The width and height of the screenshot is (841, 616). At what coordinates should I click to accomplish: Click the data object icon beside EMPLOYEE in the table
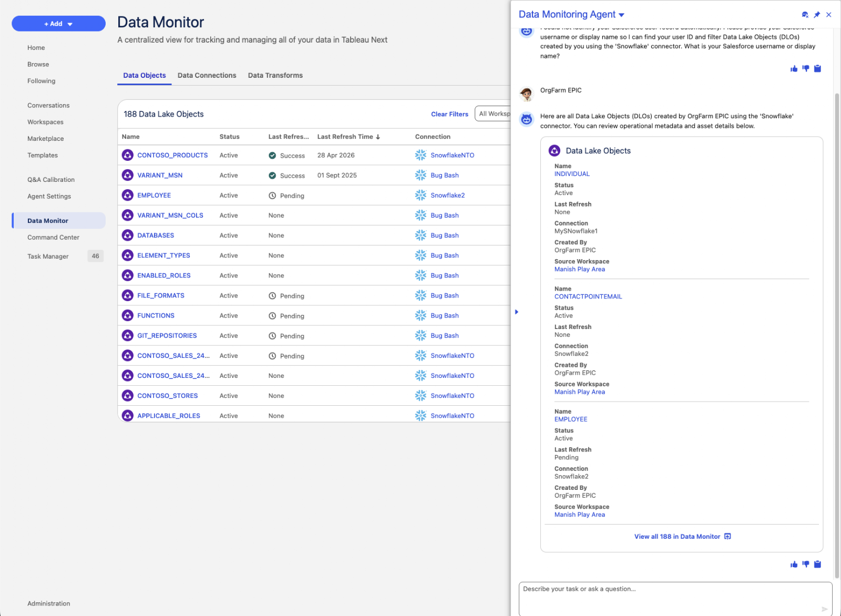[x=128, y=195]
